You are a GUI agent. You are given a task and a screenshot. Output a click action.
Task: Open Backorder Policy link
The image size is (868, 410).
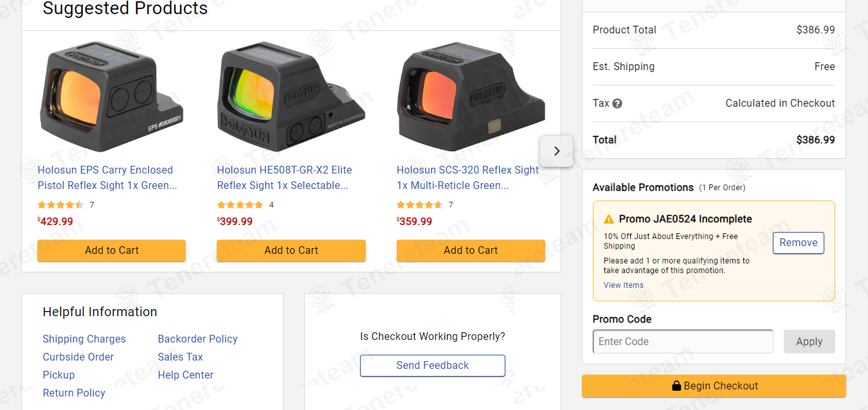198,339
